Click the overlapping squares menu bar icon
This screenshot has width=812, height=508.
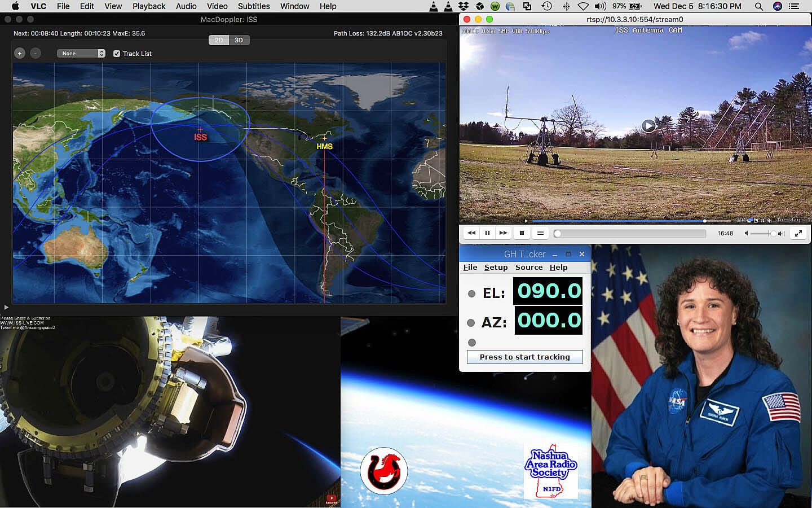[x=527, y=6]
